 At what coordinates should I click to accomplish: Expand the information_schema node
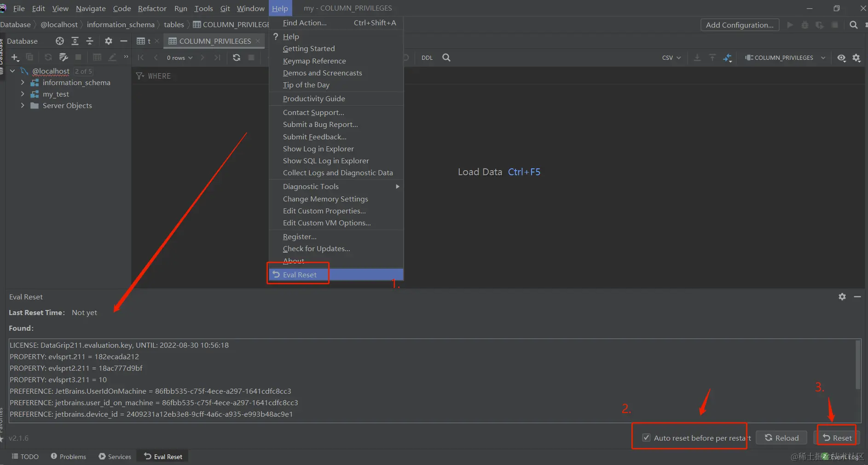(23, 82)
